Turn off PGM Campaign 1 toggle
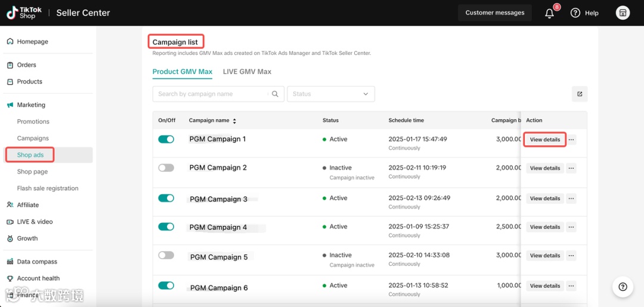Viewport: 644px width, 307px height. tap(166, 139)
